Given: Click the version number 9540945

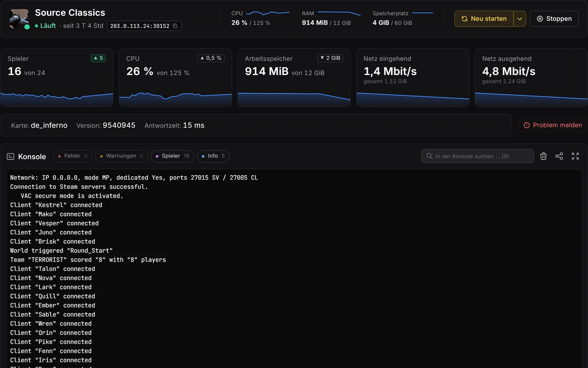Looking at the screenshot, I should click(119, 125).
